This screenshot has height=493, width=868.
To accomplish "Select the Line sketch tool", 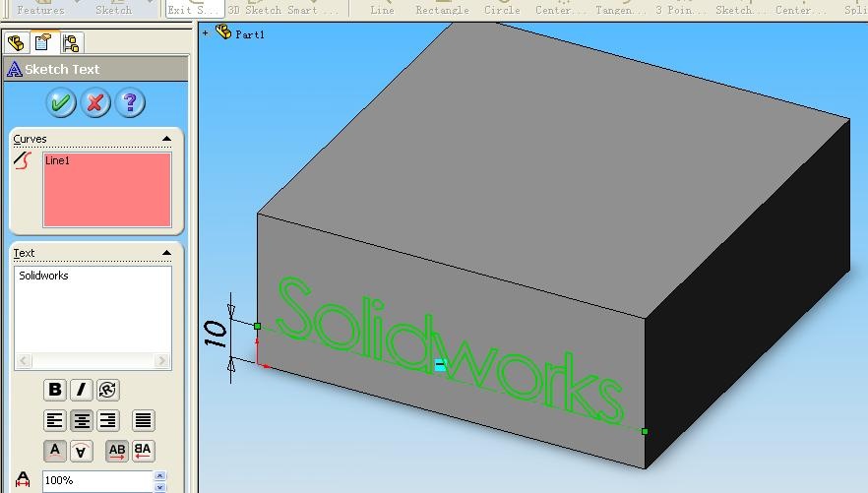I will pyautogui.click(x=383, y=10).
